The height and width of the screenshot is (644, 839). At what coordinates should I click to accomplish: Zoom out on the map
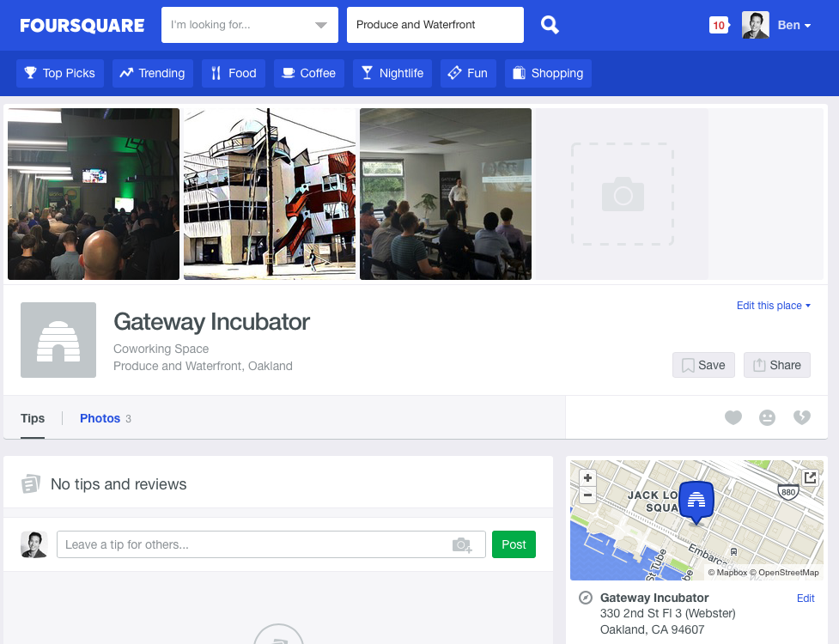(x=587, y=495)
